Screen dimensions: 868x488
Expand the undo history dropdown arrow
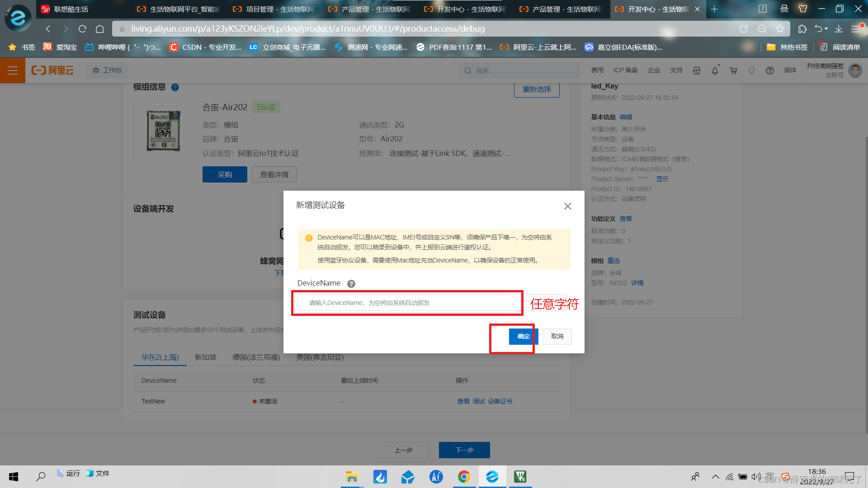pyautogui.click(x=826, y=29)
